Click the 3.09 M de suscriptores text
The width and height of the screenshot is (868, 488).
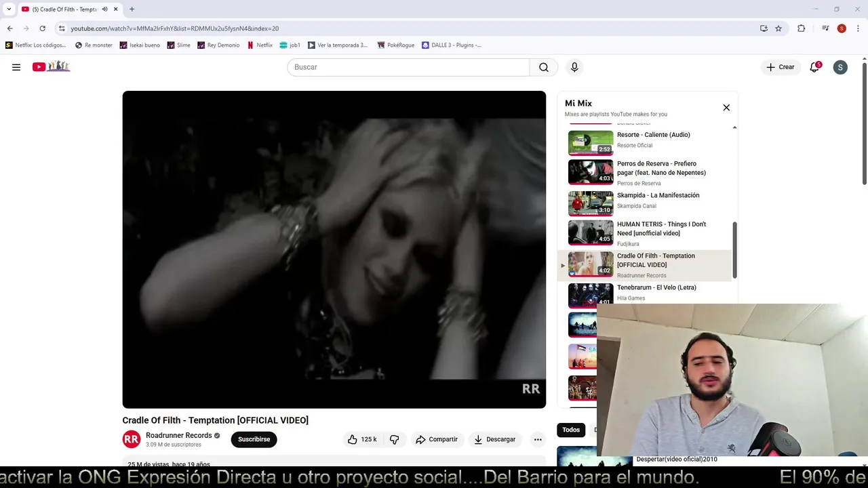(x=174, y=445)
